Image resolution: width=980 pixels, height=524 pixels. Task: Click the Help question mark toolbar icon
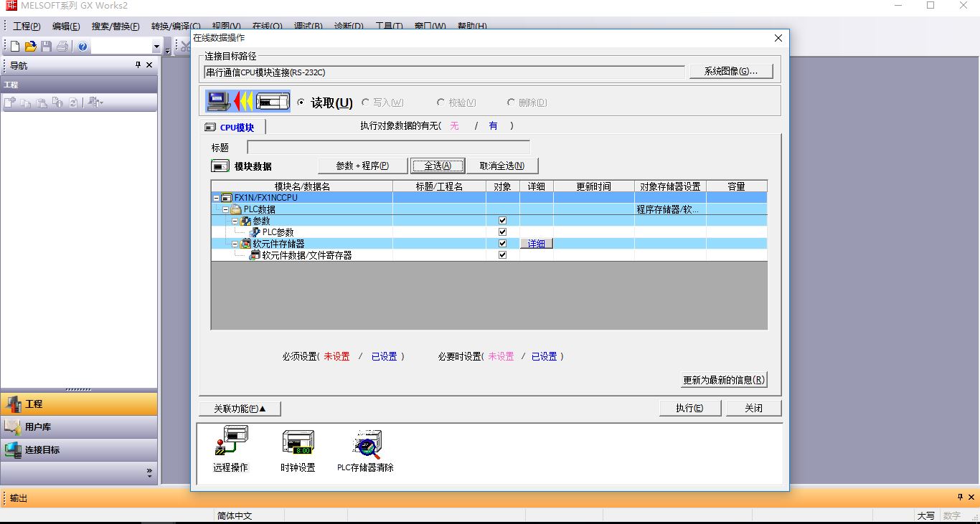83,47
